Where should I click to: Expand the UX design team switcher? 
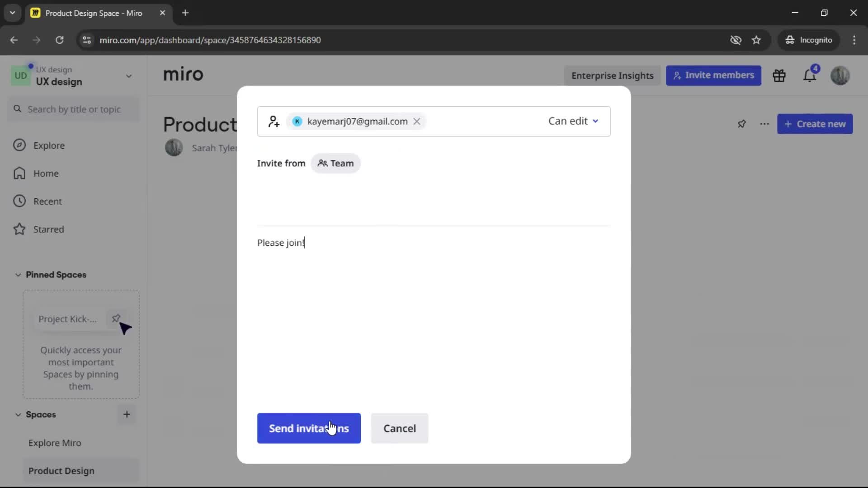pos(128,76)
